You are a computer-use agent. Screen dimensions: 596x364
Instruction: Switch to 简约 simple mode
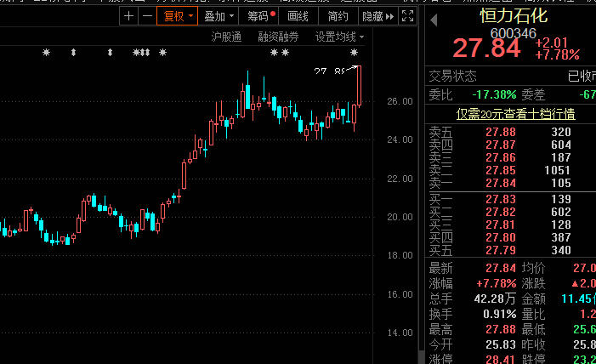pyautogui.click(x=338, y=16)
